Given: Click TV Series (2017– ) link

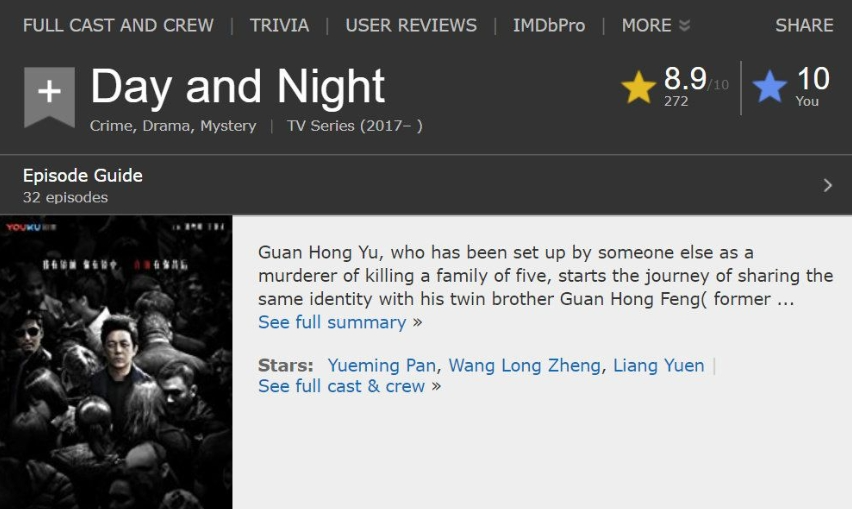Looking at the screenshot, I should pyautogui.click(x=354, y=126).
